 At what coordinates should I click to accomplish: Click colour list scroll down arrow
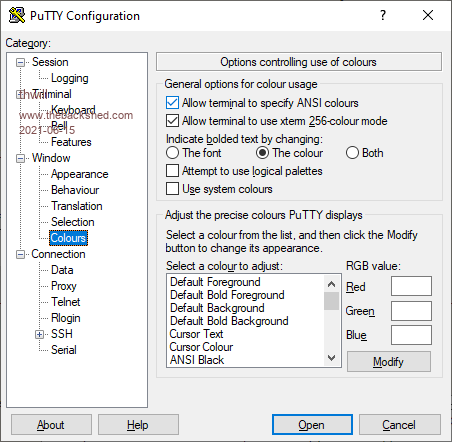(331, 358)
